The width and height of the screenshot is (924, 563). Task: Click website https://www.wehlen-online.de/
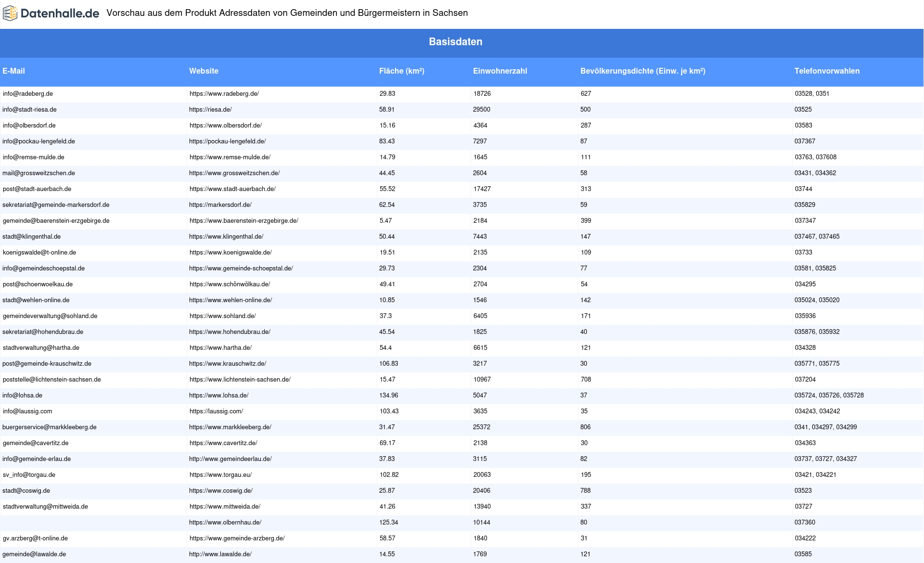pyautogui.click(x=231, y=300)
